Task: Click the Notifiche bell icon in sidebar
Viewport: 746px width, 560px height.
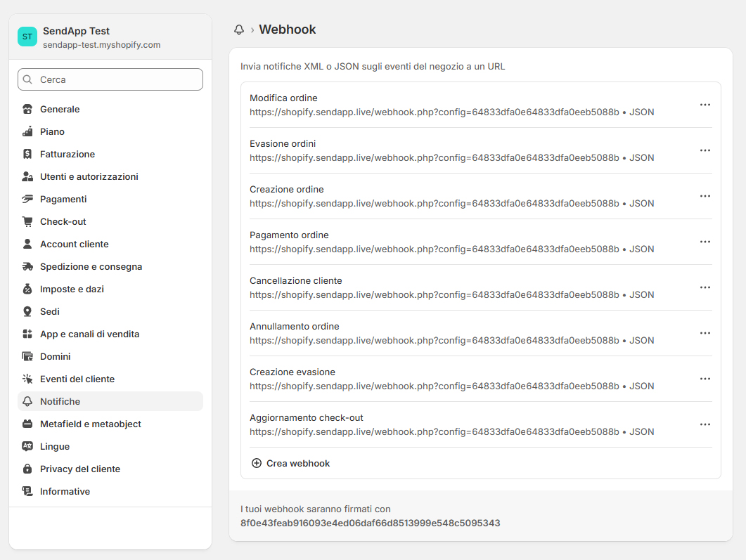Action: point(27,401)
